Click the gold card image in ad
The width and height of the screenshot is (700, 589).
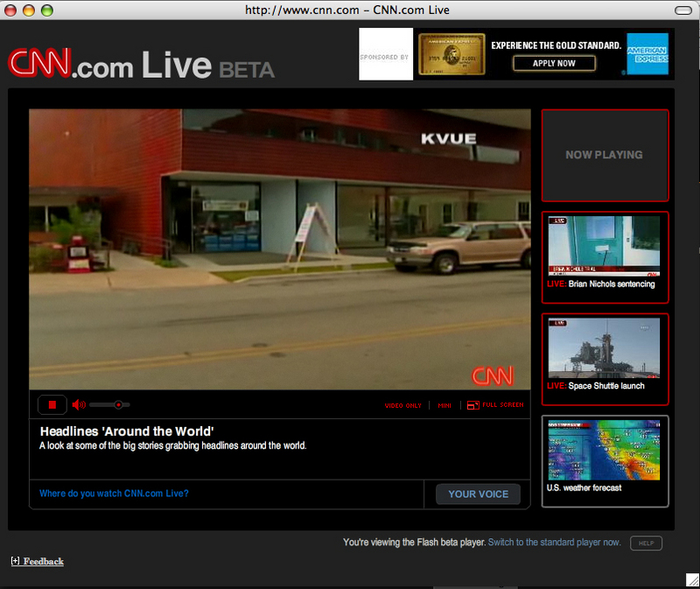(451, 53)
